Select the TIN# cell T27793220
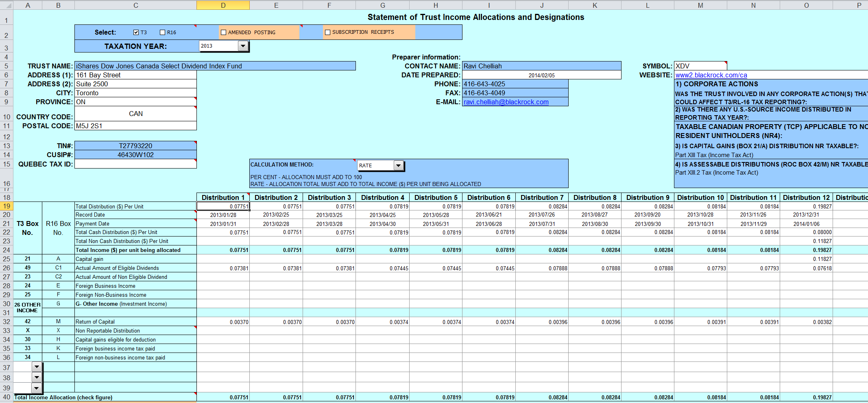Image resolution: width=868 pixels, height=403 pixels. (x=135, y=146)
